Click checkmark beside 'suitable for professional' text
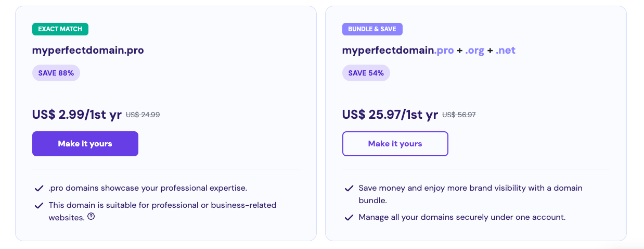 (x=38, y=205)
